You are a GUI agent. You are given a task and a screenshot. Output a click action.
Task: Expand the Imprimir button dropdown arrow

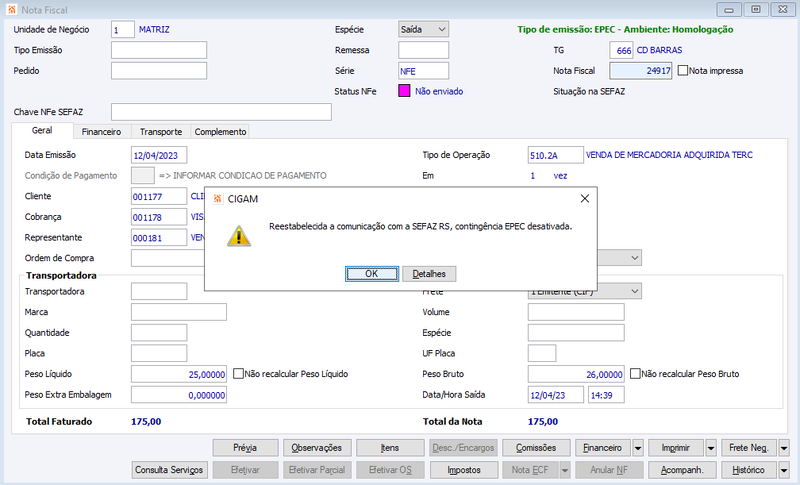(x=711, y=448)
